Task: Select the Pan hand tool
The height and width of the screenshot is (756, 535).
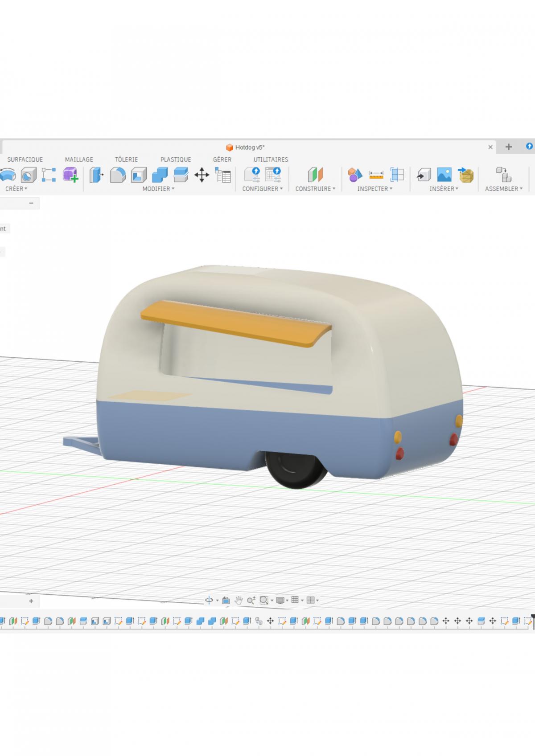Action: [x=239, y=600]
